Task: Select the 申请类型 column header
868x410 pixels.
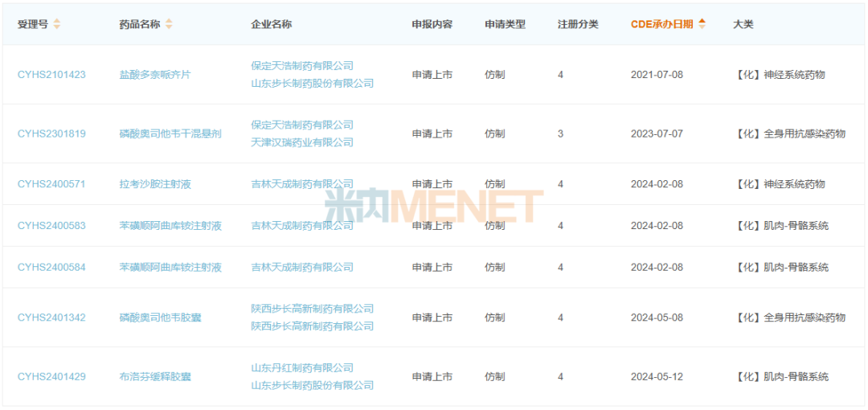Action: click(x=506, y=24)
